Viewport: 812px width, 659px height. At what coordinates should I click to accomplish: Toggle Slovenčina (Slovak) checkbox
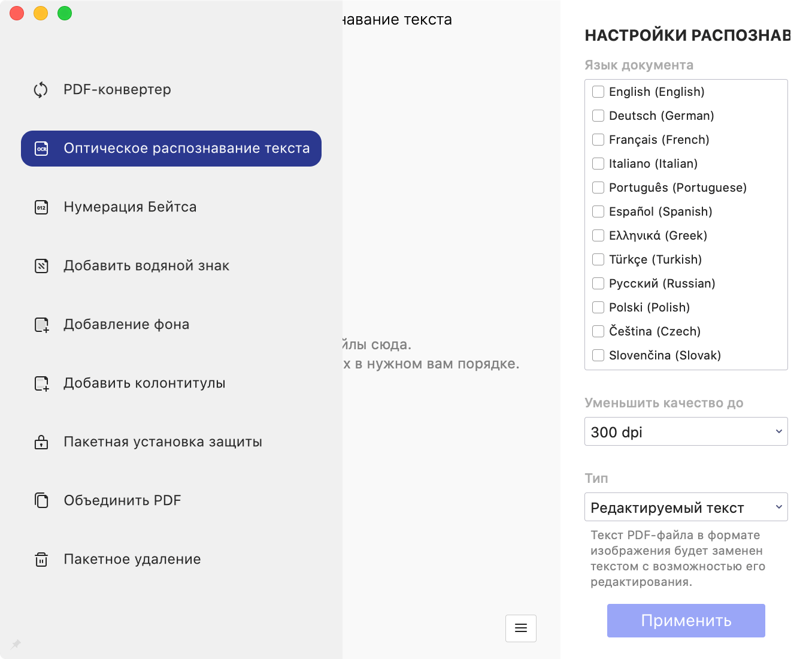click(x=598, y=355)
